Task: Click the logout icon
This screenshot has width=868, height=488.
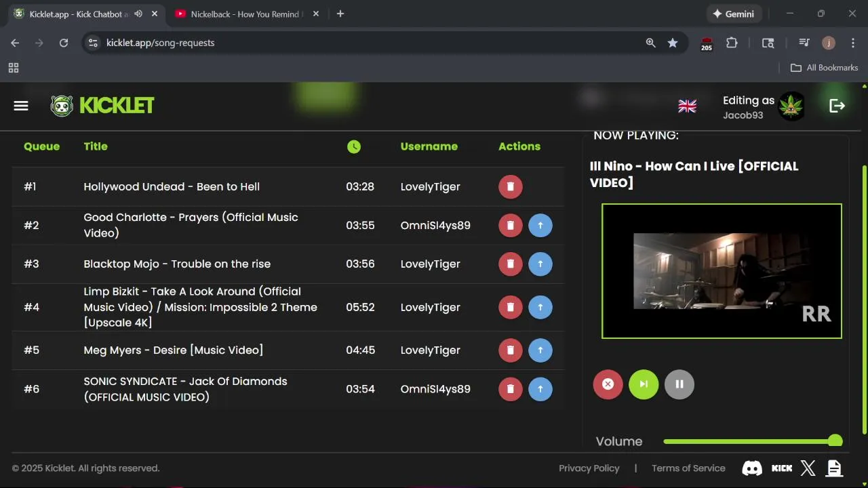Action: (837, 106)
